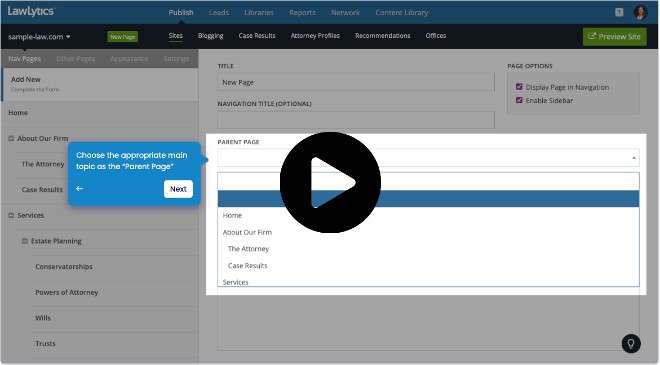660x365 pixels.
Task: Open the Parent Page dropdown arrow
Action: pos(633,158)
